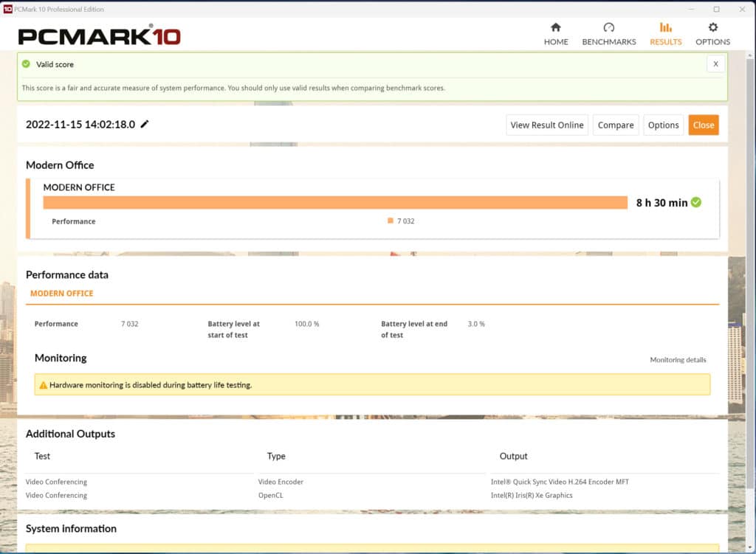Click the Battery level at end value 3.0 %
The image size is (756, 554).
point(476,324)
